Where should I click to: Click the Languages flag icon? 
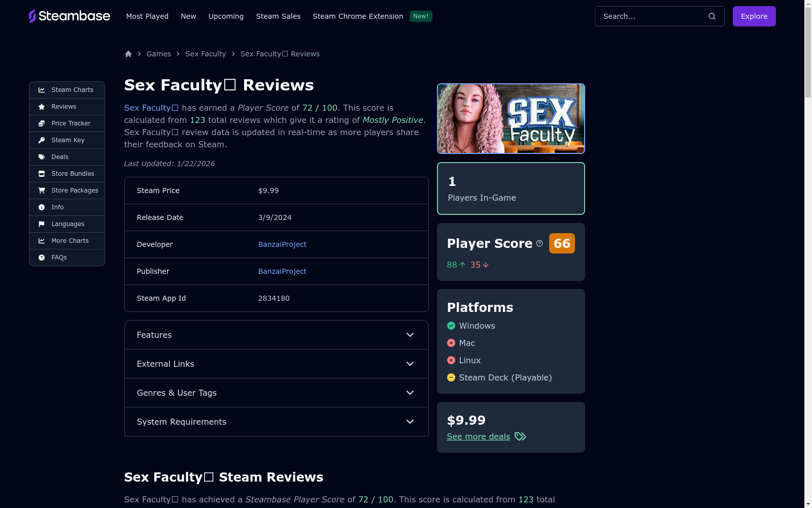click(x=42, y=224)
